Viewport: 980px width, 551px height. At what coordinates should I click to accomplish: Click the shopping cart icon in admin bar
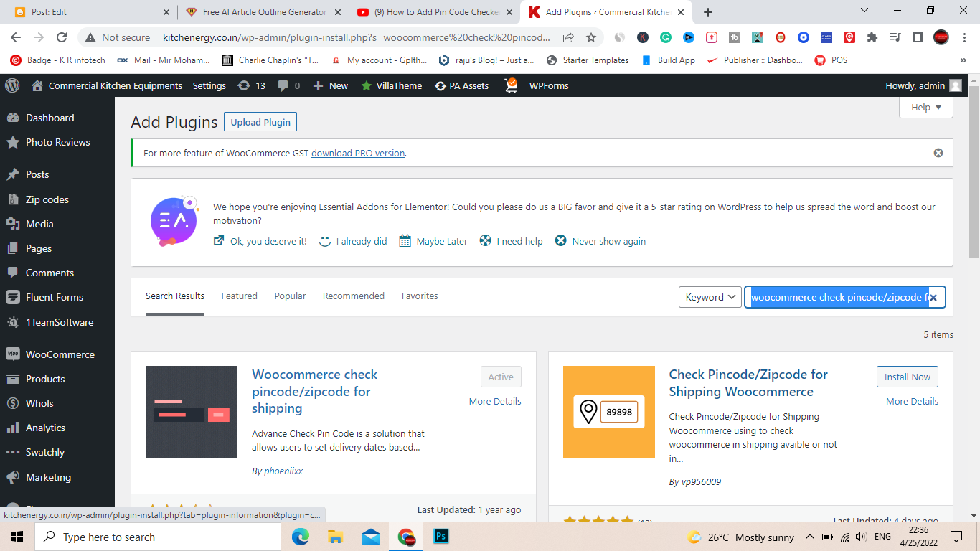point(510,85)
